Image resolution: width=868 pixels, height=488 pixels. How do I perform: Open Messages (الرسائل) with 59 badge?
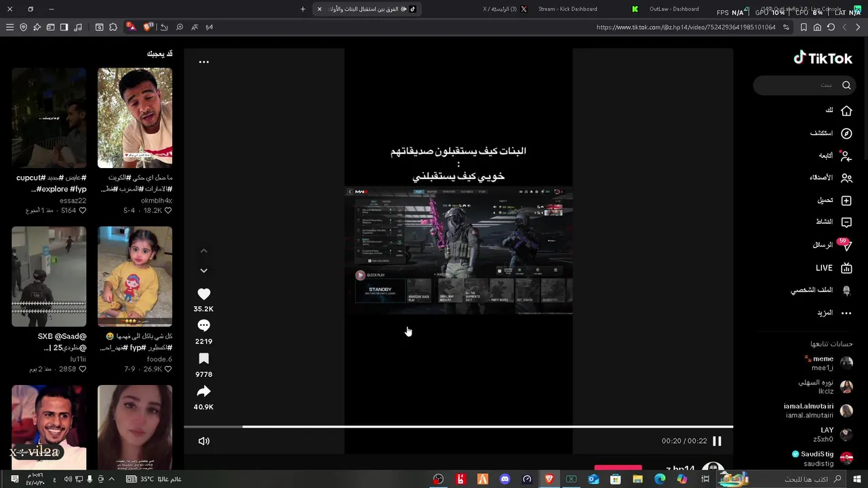pyautogui.click(x=831, y=245)
